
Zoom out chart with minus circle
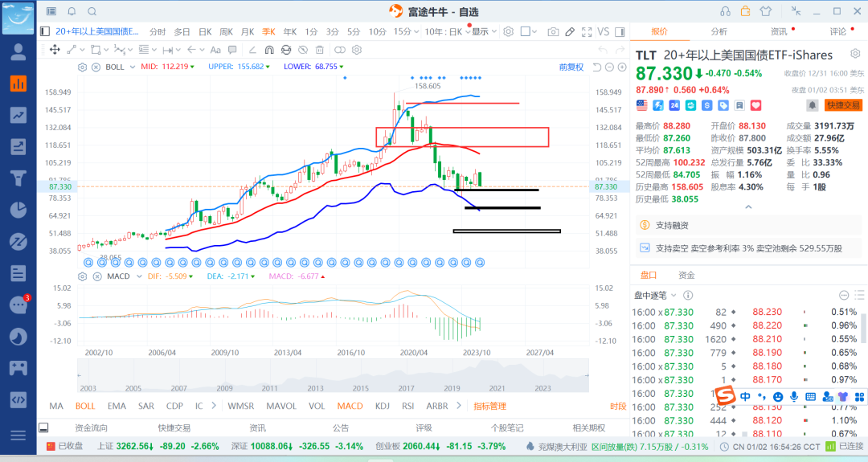609,67
